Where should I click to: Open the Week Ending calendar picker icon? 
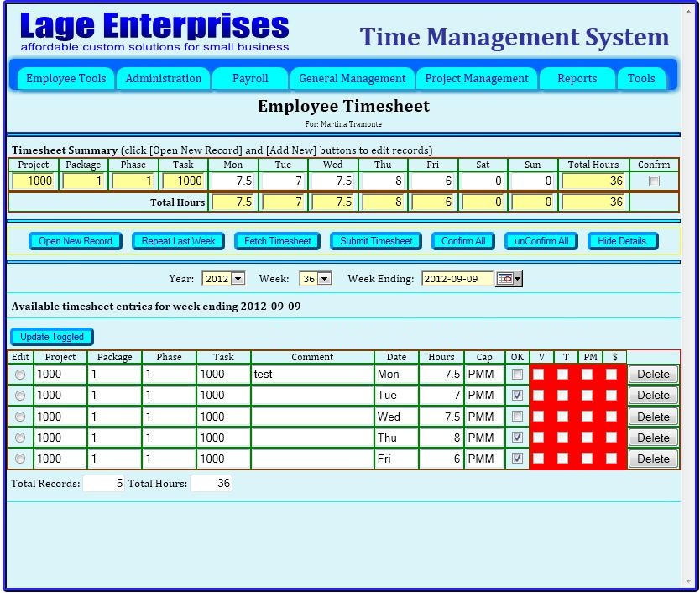[504, 278]
